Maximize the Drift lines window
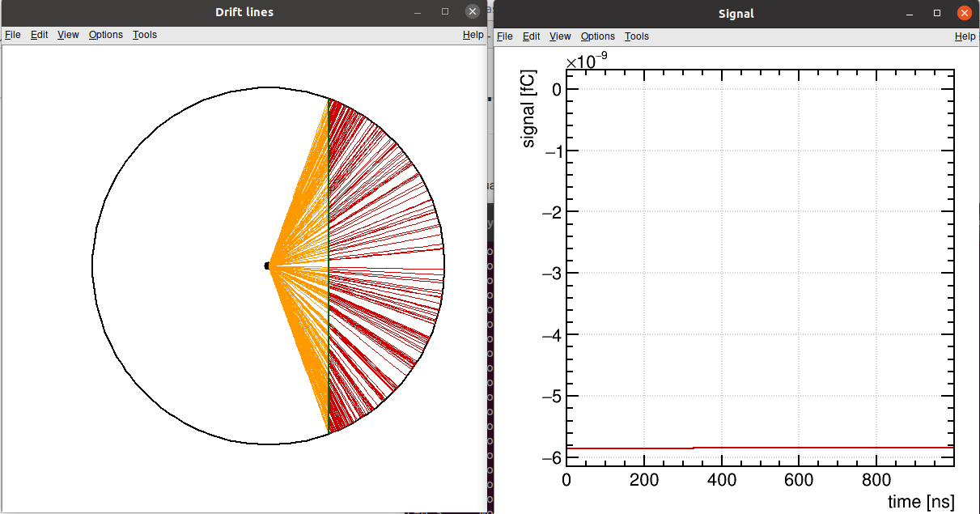Screen dimensions: 980x514 tap(445, 12)
